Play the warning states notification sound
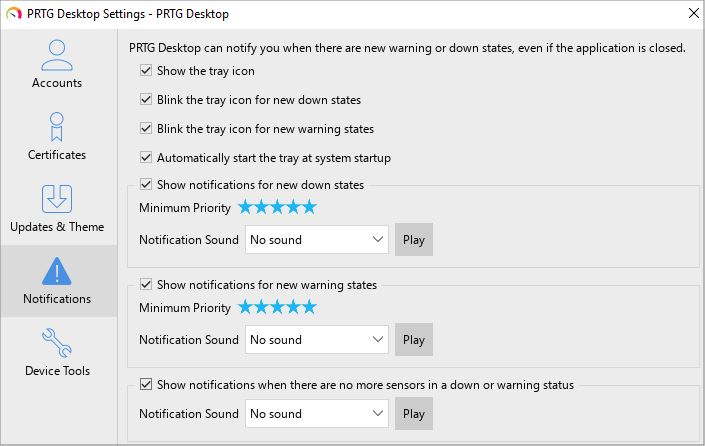Viewport: 705px width, 446px height. (x=414, y=339)
